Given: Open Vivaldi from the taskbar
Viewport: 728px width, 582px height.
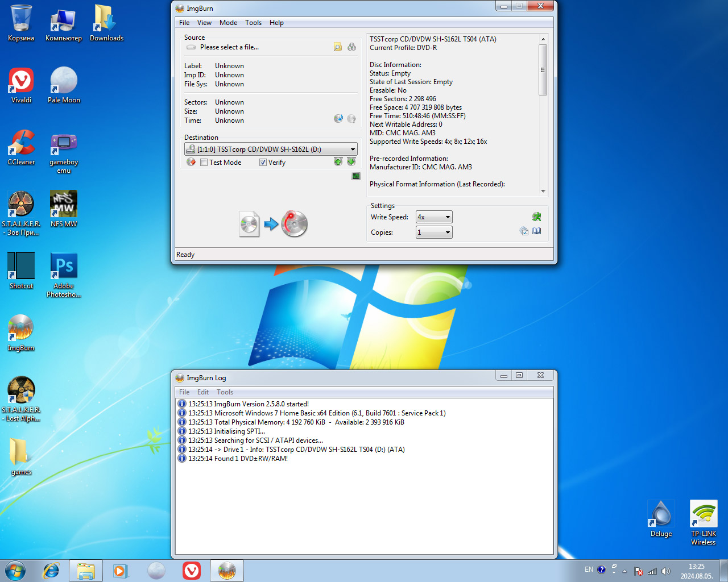Looking at the screenshot, I should [192, 571].
